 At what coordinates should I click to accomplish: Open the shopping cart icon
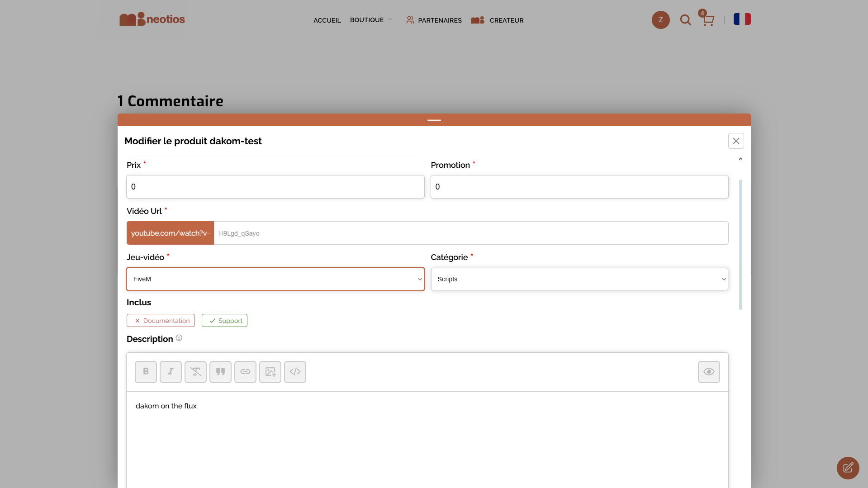tap(708, 20)
